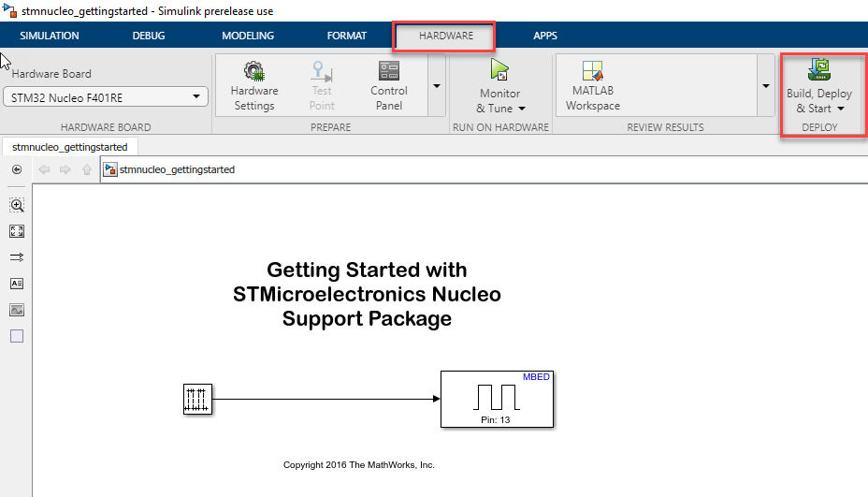Select the Zoom In tool in the palette
Image resolution: width=868 pixels, height=497 pixels.
17,205
